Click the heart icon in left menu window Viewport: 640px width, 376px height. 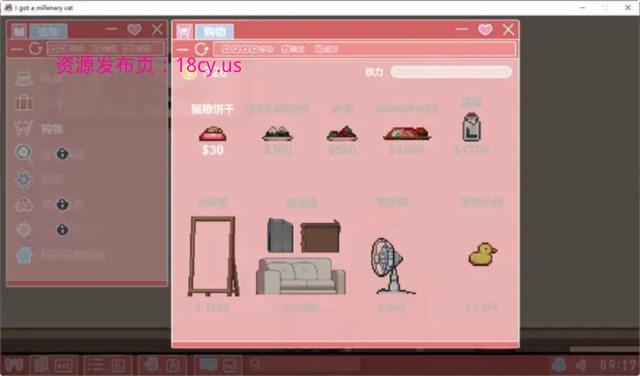tap(134, 29)
